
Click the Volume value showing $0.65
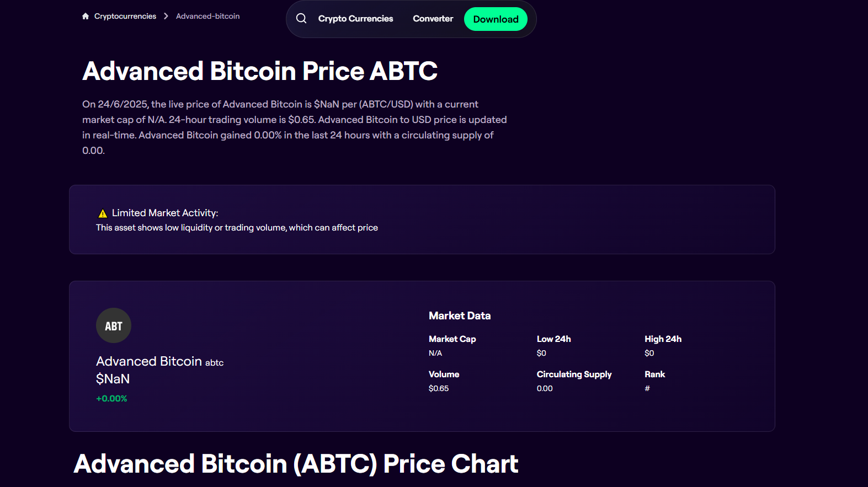(439, 388)
